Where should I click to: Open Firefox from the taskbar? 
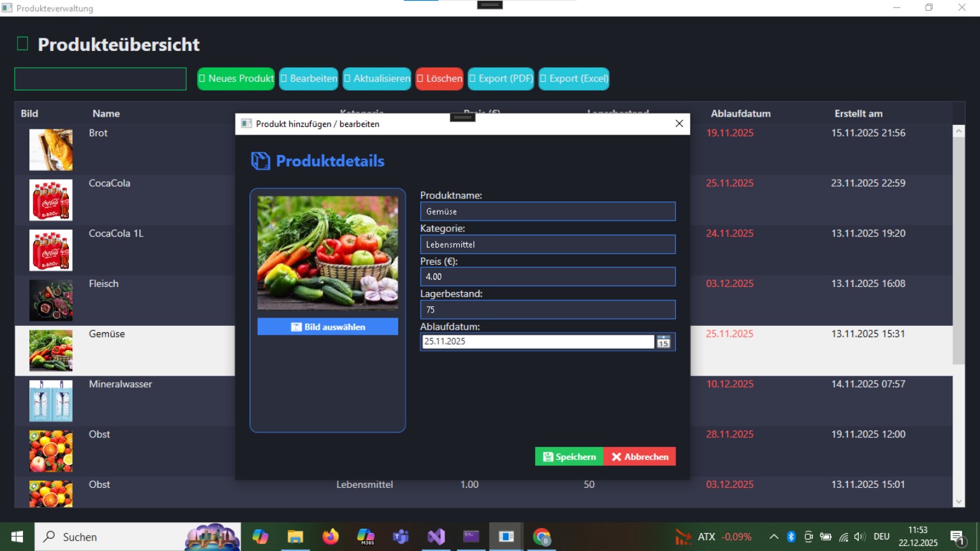click(330, 537)
